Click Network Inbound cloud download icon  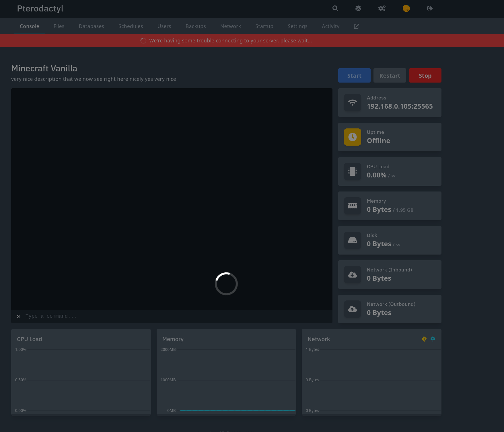(x=353, y=275)
